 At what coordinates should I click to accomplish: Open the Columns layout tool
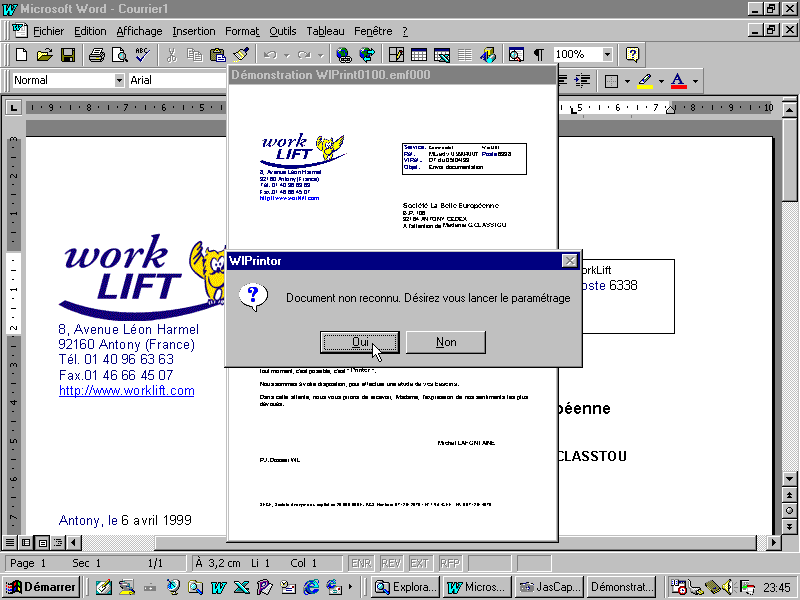465,54
